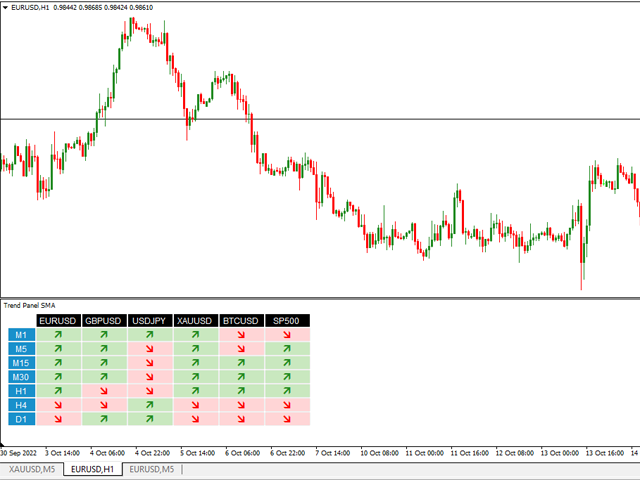Click USDJPY H4 up-trend arrow
The image size is (640, 480).
click(150, 405)
